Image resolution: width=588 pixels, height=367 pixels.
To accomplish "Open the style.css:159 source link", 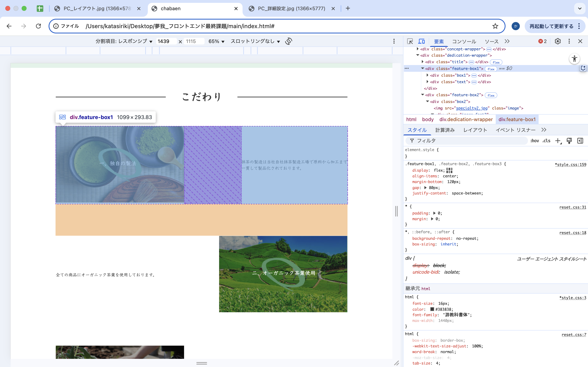I will coord(570,165).
